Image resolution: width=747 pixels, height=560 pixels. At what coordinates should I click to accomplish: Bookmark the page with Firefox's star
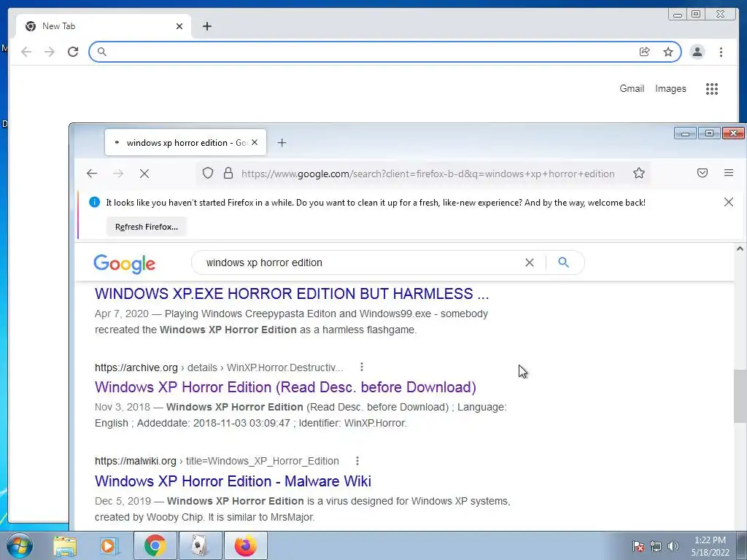[x=639, y=173]
